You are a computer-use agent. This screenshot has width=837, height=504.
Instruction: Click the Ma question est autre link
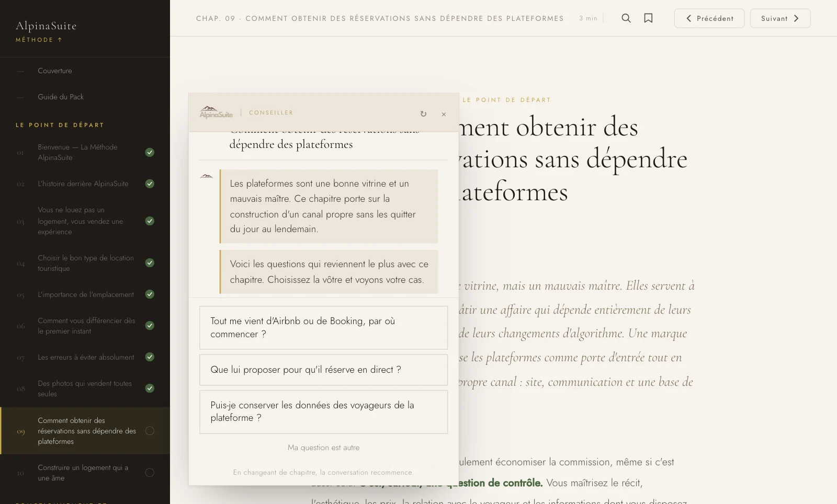[x=323, y=448]
